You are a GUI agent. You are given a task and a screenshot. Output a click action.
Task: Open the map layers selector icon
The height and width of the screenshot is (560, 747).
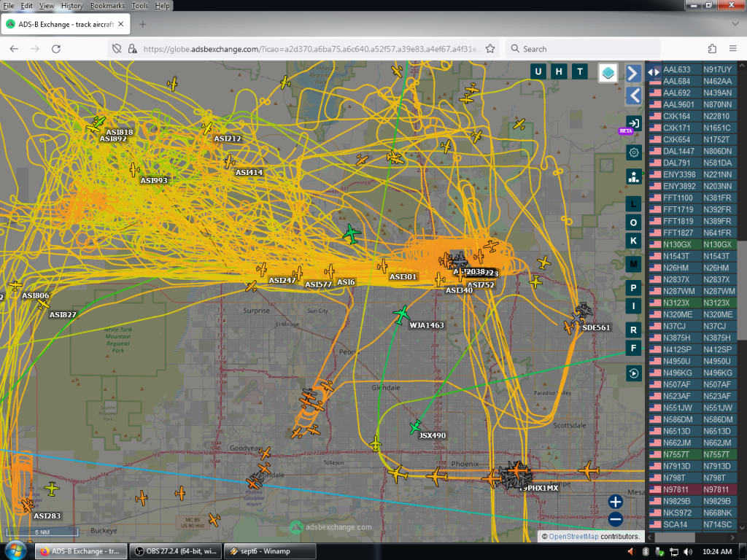click(x=608, y=73)
